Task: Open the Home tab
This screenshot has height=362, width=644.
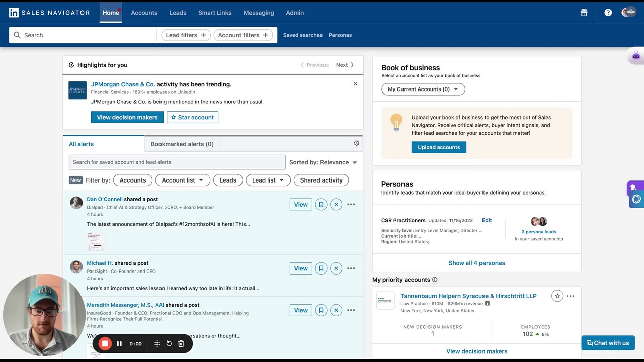Action: (111, 13)
